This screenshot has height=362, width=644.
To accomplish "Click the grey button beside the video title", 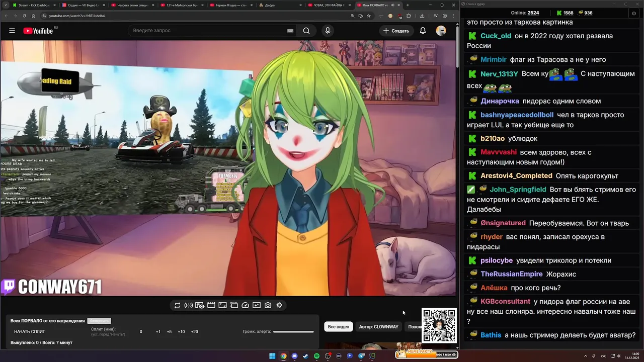I will [x=99, y=321].
